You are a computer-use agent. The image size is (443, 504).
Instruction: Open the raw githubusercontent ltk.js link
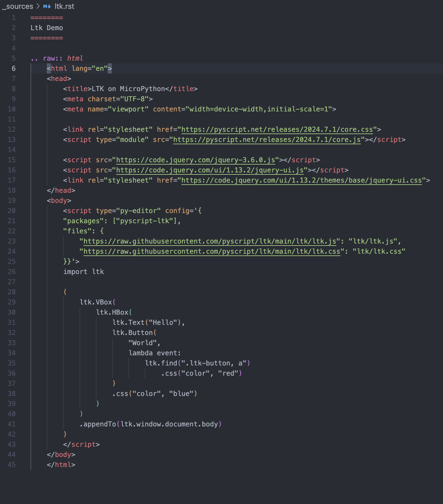coord(210,241)
